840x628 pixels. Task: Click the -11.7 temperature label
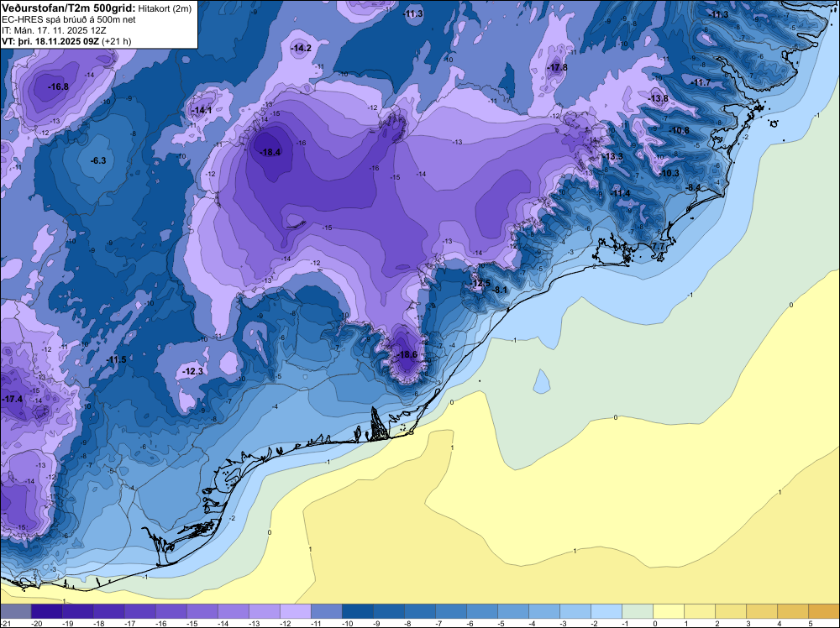tap(701, 82)
